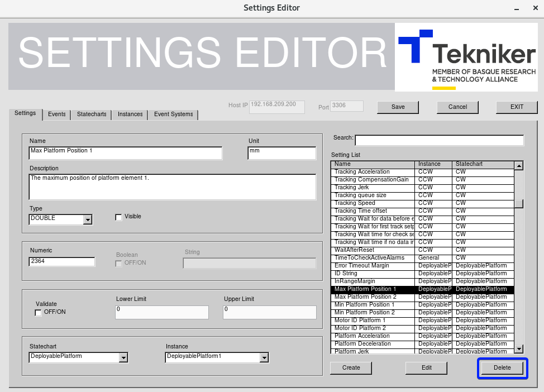Click the Edit button
Image resolution: width=544 pixels, height=392 pixels.
click(x=426, y=368)
